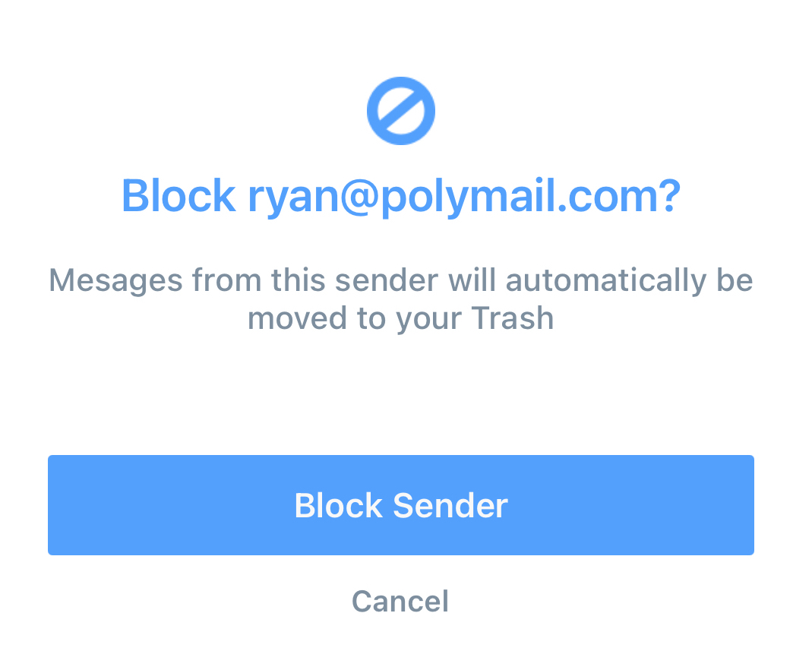Click the blue block symbol icon
Viewport: 812px width, 651px height.
pos(400,112)
